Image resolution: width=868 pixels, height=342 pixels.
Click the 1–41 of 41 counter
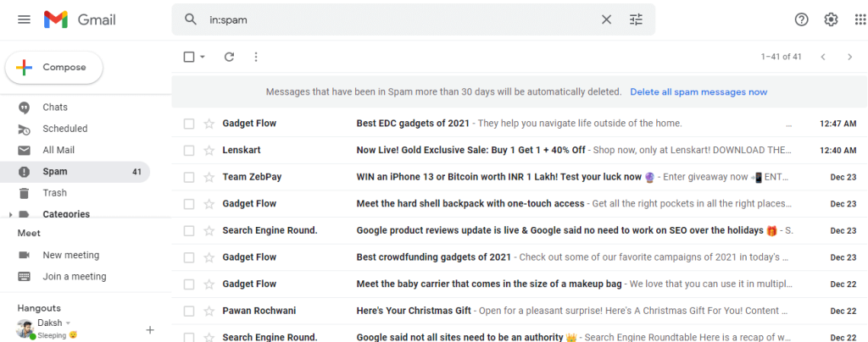[781, 57]
